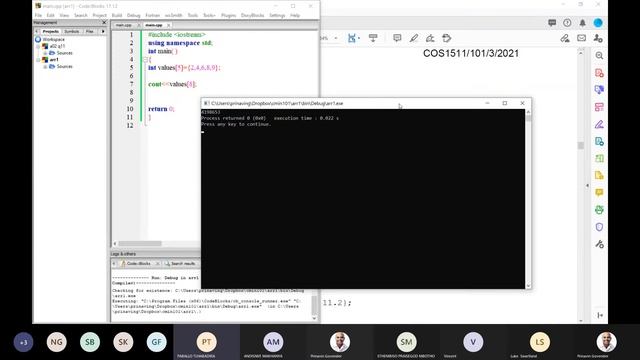
Task: Click the editor horizontal scrollbar thumb
Action: [140, 244]
